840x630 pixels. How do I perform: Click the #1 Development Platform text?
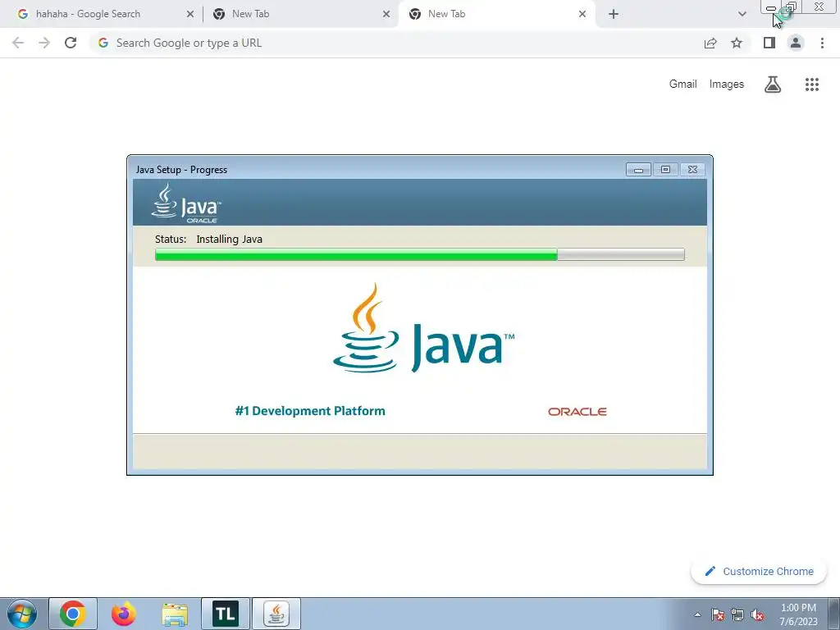310,411
